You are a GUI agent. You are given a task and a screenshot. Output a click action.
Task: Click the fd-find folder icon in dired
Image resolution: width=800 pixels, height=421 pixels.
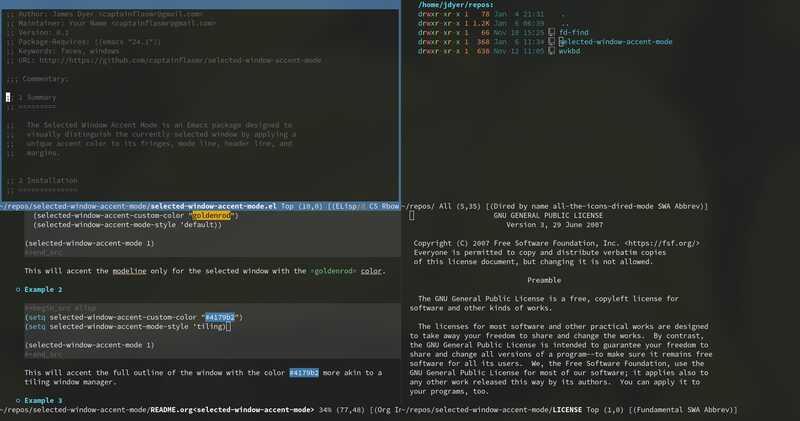click(552, 33)
